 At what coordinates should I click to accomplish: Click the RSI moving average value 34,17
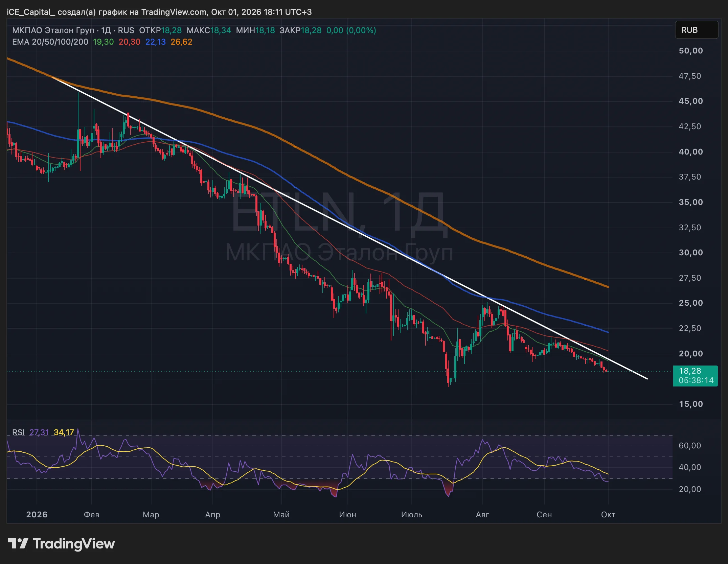click(64, 432)
